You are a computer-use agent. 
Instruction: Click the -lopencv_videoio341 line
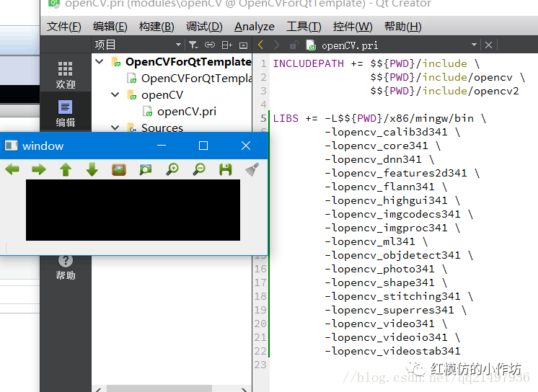pos(386,337)
